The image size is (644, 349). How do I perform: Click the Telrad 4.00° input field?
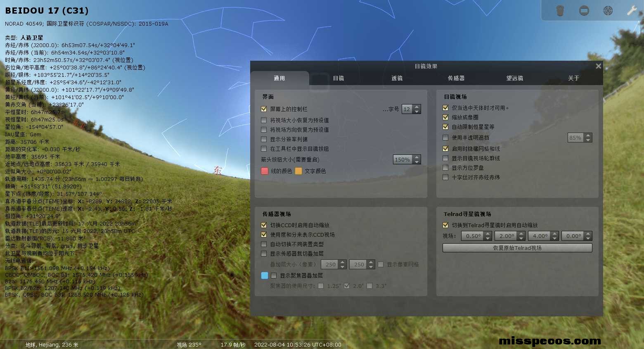click(x=540, y=236)
